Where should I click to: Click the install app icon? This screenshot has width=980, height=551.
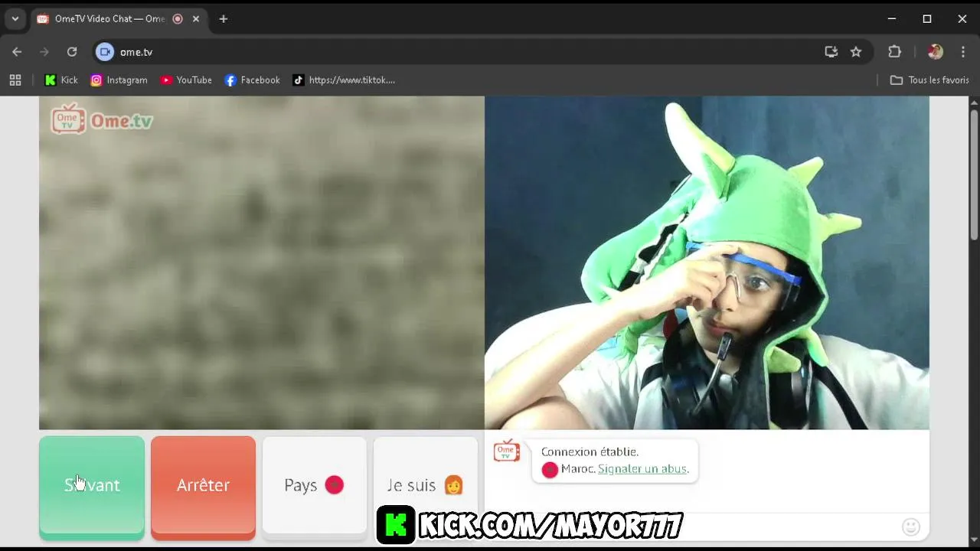831,52
